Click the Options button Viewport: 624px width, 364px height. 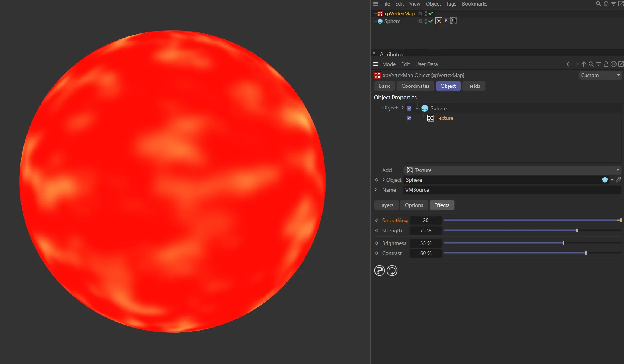coord(414,205)
